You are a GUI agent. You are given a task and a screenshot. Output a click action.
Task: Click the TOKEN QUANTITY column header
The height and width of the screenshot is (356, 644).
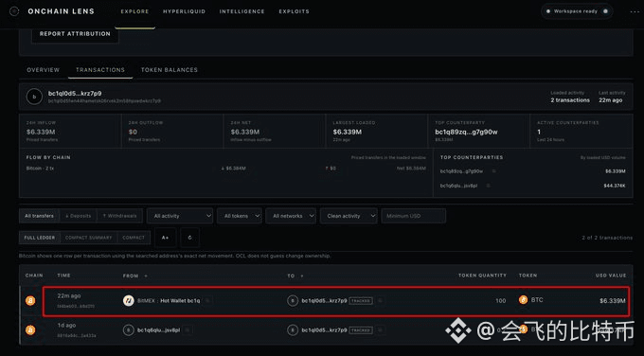tap(482, 276)
